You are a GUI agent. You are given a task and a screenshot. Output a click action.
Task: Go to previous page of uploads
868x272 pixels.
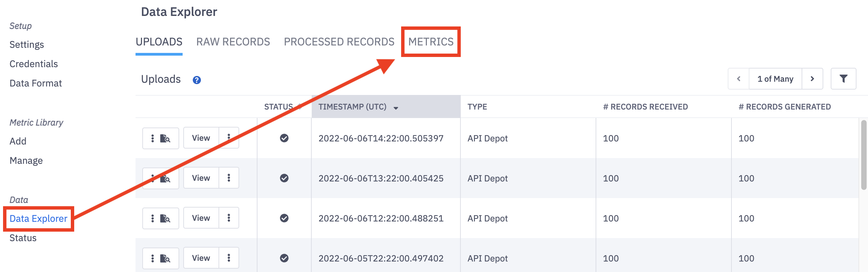tap(739, 79)
